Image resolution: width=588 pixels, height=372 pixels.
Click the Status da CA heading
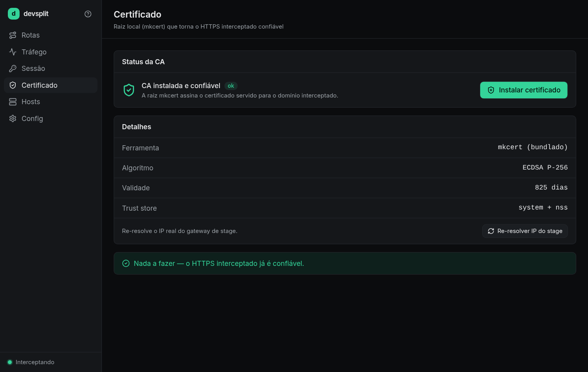pyautogui.click(x=143, y=62)
